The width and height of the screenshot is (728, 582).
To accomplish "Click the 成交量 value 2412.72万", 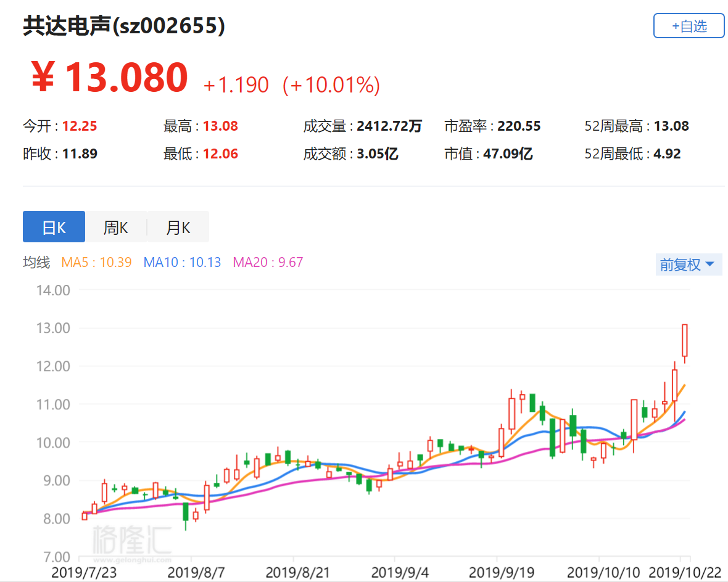I will click(389, 126).
